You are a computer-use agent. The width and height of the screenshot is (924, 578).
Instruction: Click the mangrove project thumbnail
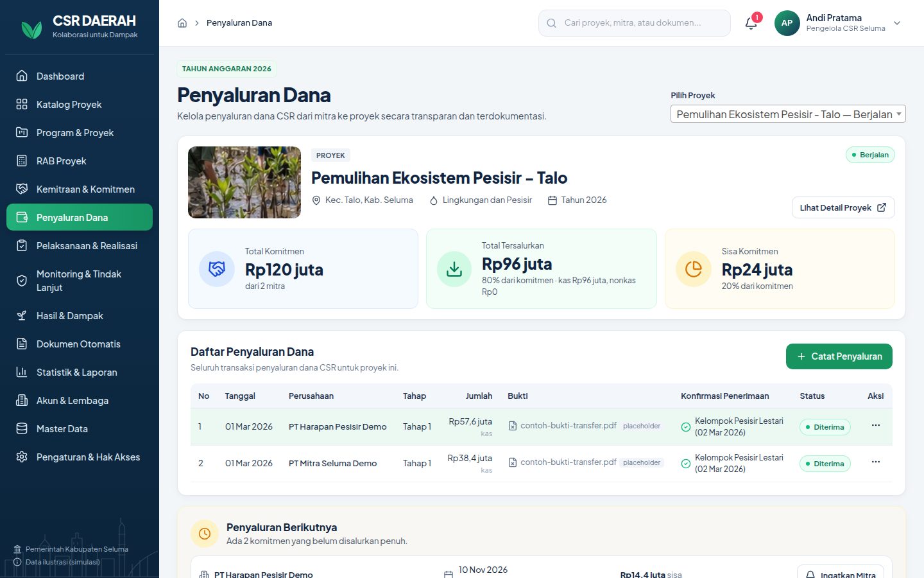coord(244,182)
